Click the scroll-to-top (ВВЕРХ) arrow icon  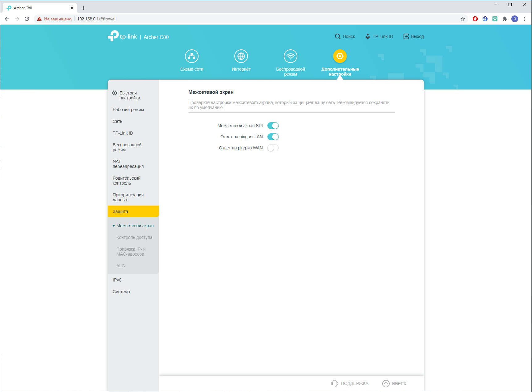tap(386, 383)
